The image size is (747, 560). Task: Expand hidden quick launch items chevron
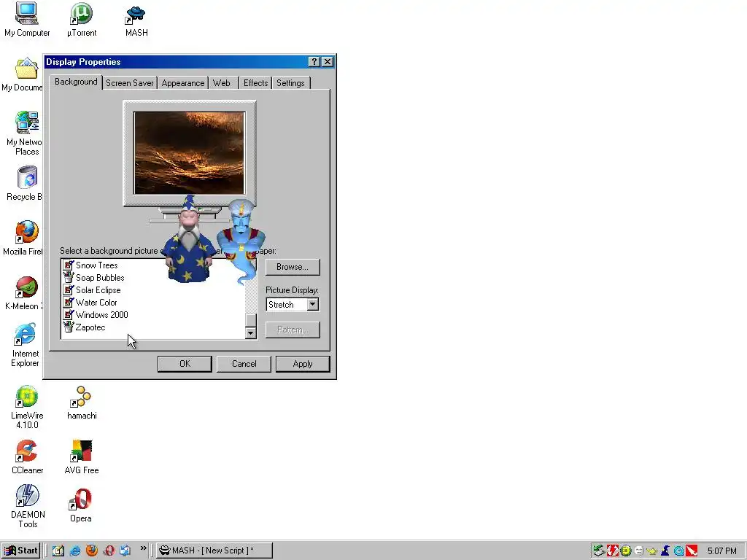pyautogui.click(x=143, y=548)
